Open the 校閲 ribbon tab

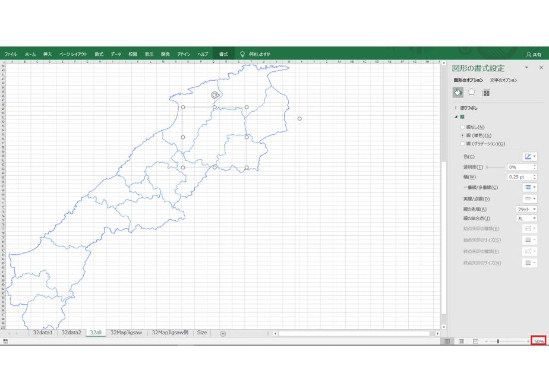pos(132,54)
